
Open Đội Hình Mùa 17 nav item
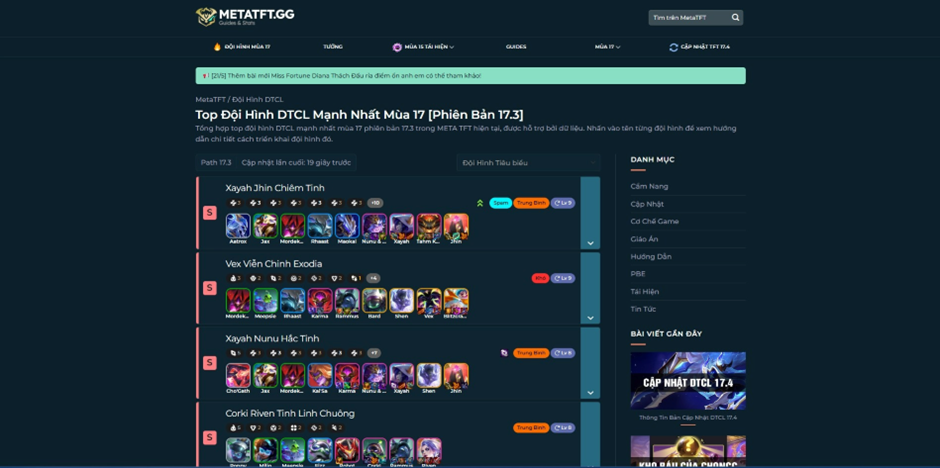[x=242, y=47]
